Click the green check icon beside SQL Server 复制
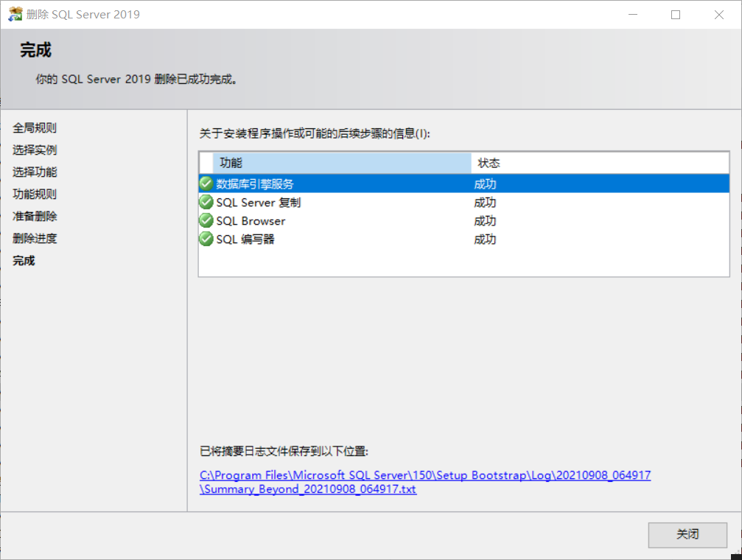This screenshot has height=560, width=742. [x=206, y=202]
